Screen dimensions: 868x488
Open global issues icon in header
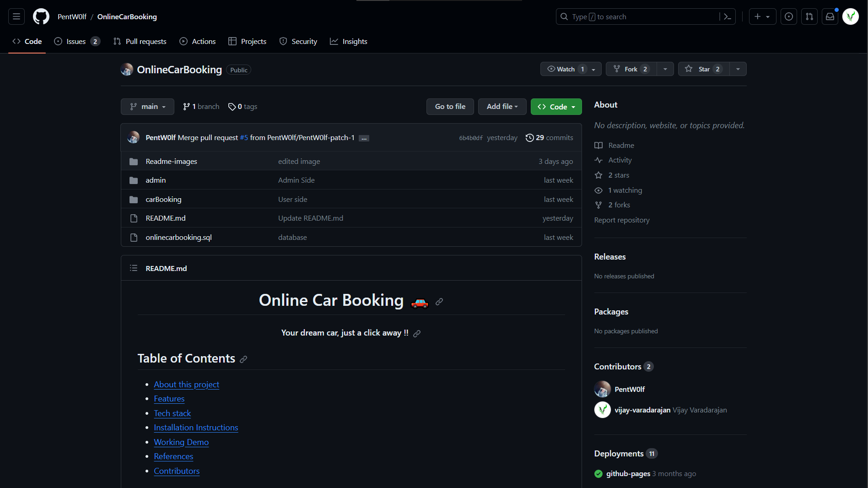pyautogui.click(x=789, y=16)
